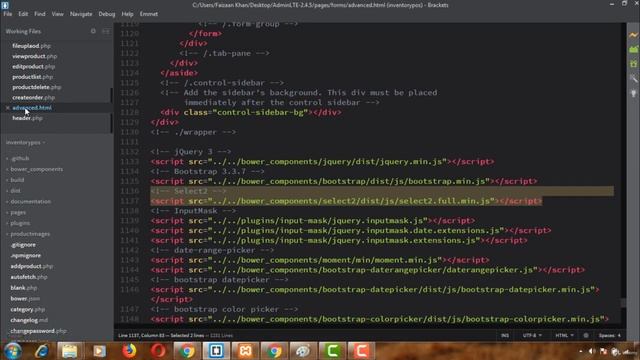
Task: Open addproduct.php in the file tree
Action: 32,266
